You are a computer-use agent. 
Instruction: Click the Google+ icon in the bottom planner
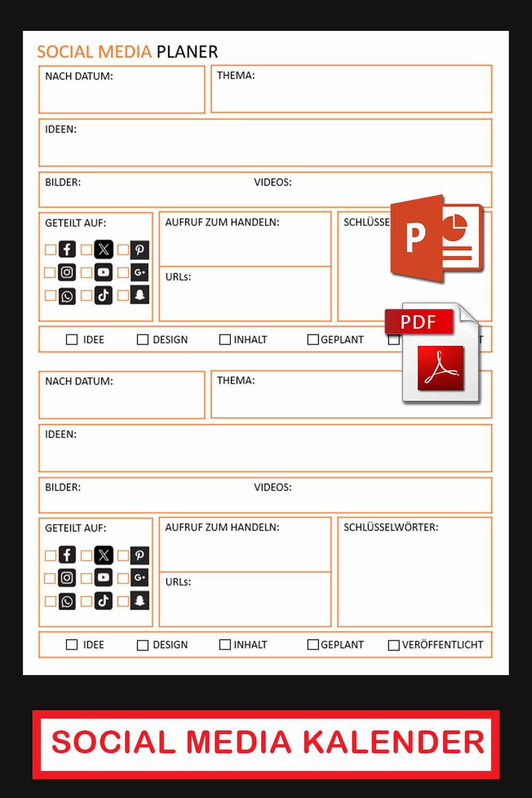coord(139,578)
